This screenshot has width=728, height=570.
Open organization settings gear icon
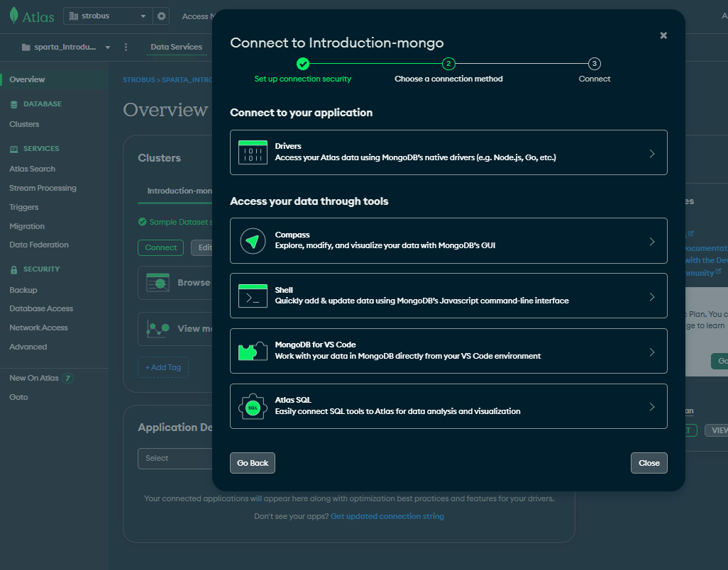pos(161,16)
